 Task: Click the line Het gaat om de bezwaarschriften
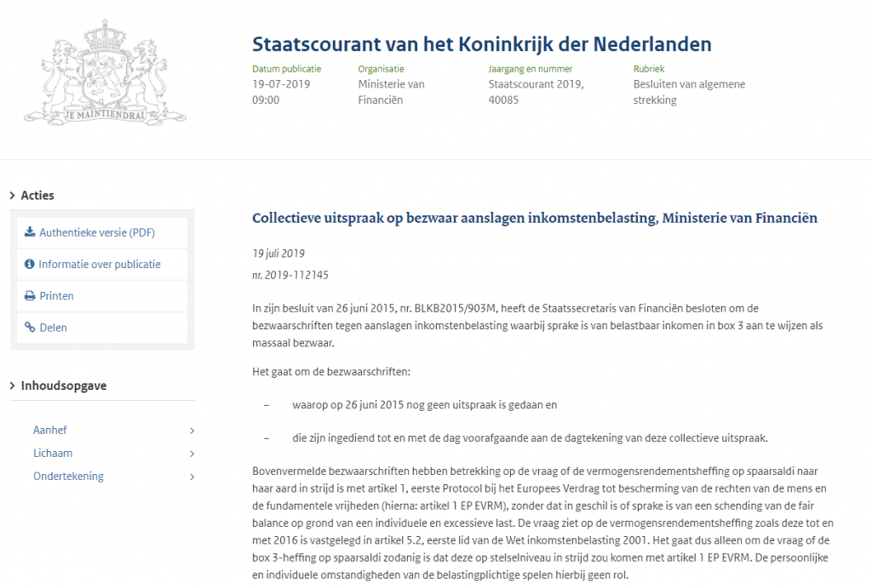tap(331, 372)
